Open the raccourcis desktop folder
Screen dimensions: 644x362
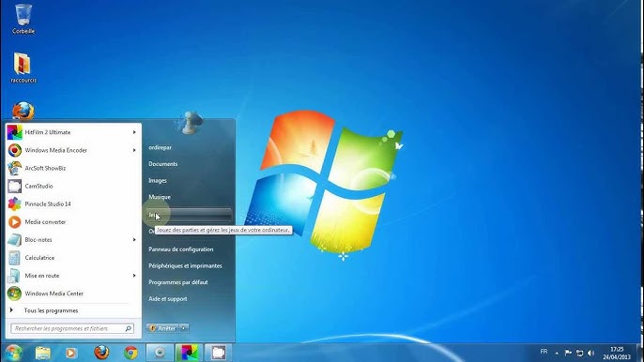[23, 68]
